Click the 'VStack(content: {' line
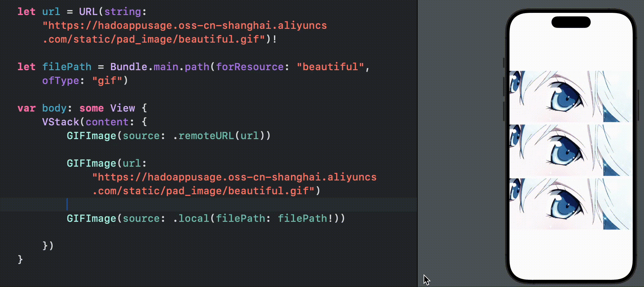644x287 pixels. click(94, 122)
